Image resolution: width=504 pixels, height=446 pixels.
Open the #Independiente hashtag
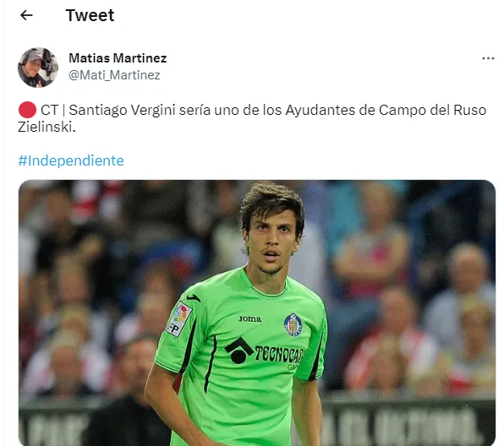(71, 160)
